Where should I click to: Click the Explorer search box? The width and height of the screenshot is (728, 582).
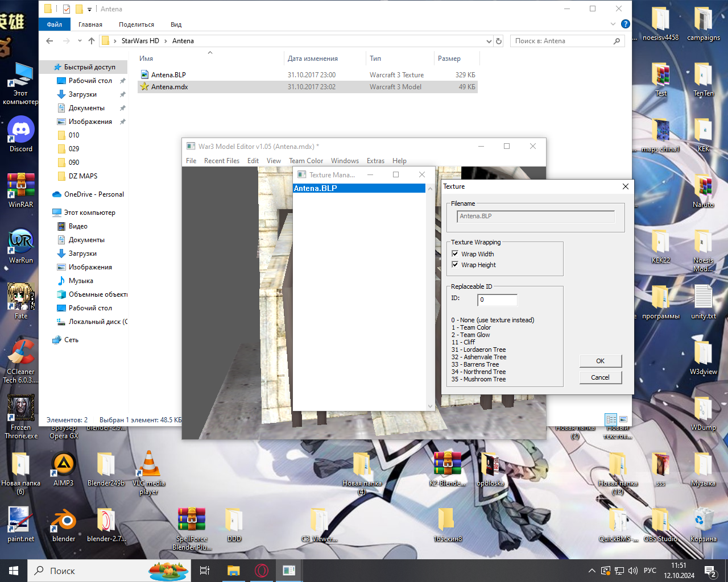click(x=567, y=41)
